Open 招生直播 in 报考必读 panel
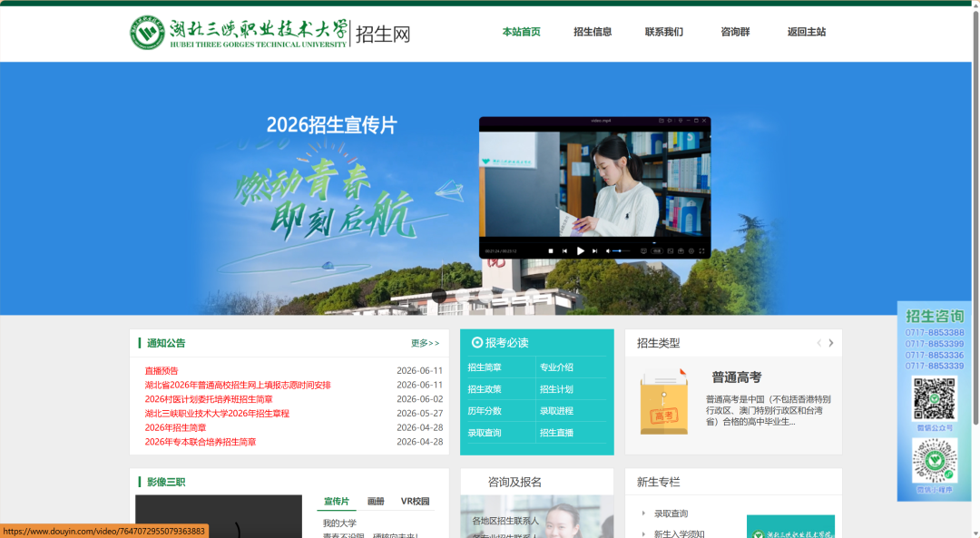This screenshot has width=980, height=538. point(556,433)
